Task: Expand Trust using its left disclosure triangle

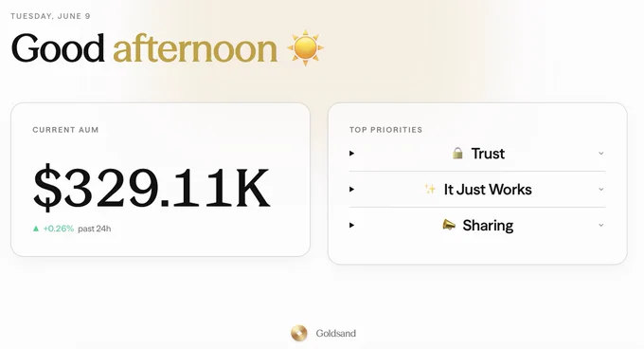Action: [x=351, y=154]
